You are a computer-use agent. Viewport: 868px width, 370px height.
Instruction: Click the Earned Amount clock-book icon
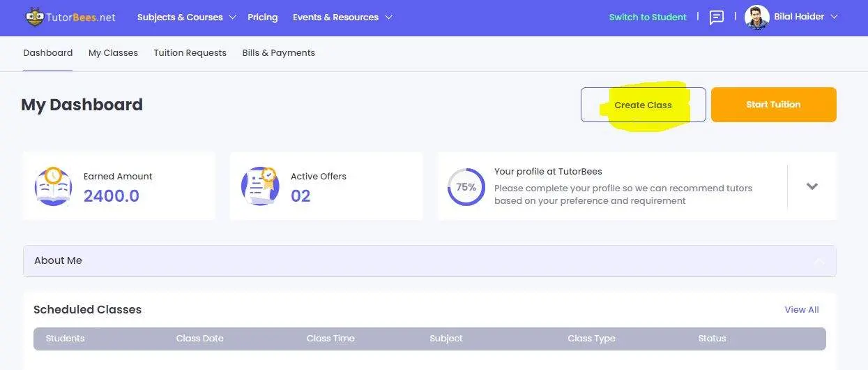tap(53, 186)
